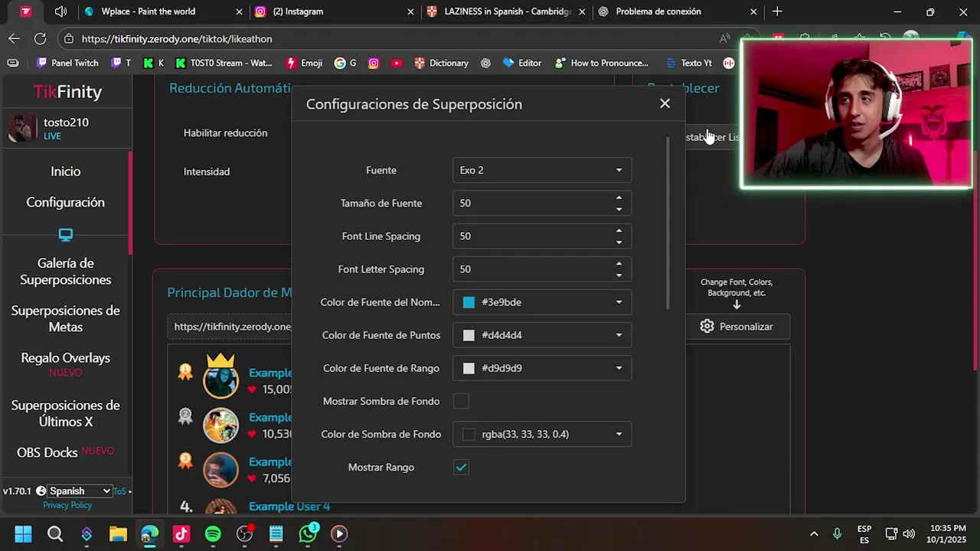Viewport: 980px width, 551px height.
Task: Open the Dictionary bookmark
Action: [441, 63]
